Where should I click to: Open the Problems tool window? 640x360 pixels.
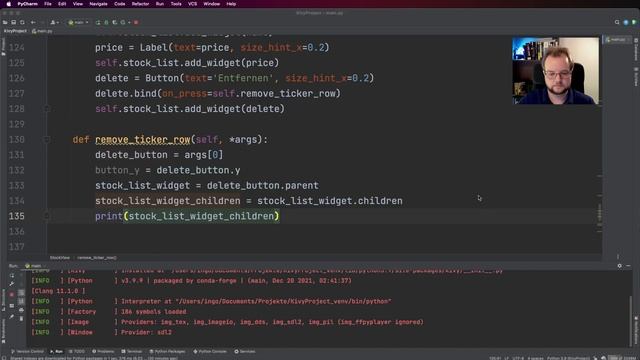point(103,351)
